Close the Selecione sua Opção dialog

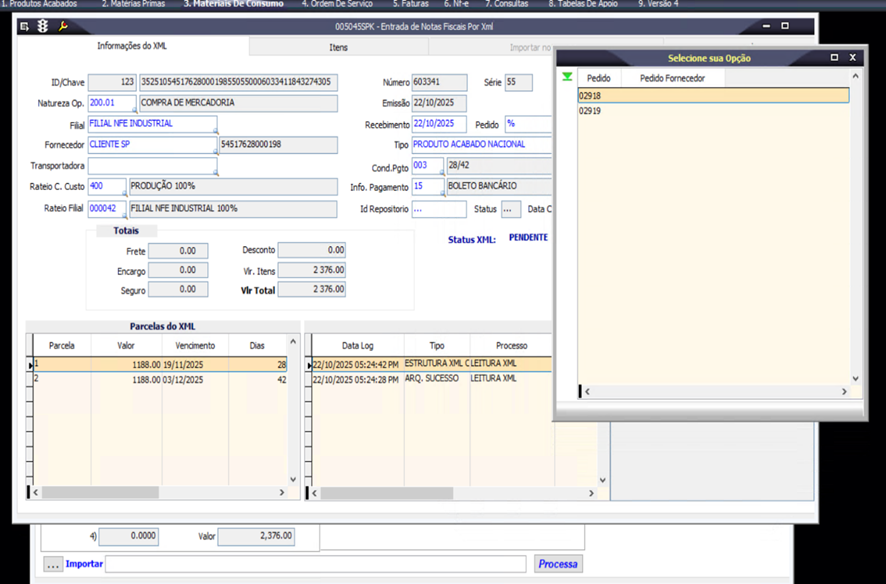tap(853, 58)
